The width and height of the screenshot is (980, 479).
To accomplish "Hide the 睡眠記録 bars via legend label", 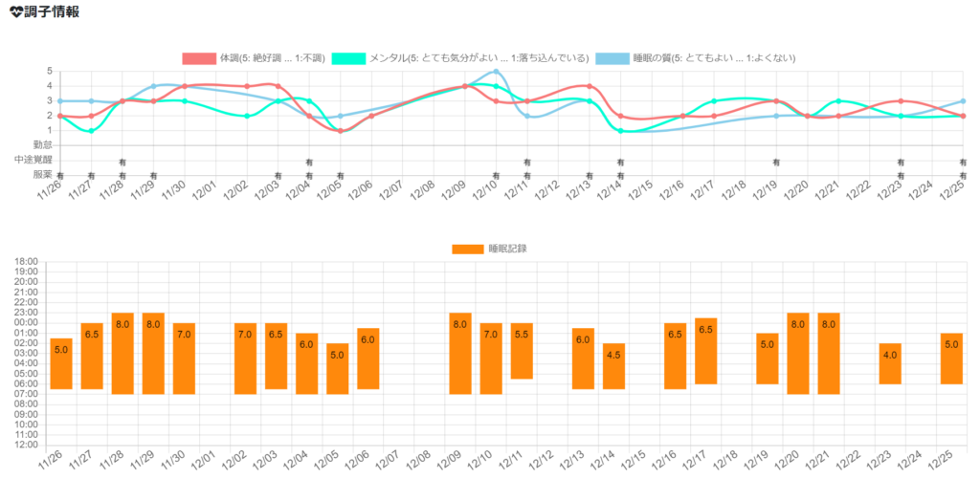I will tap(507, 249).
